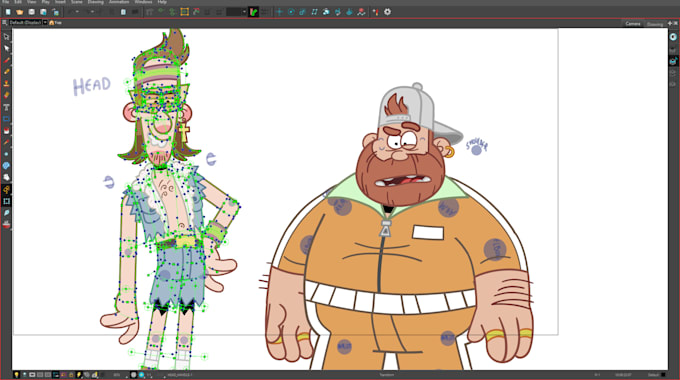This screenshot has height=380, width=680.
Task: Toggle the highlighted green-red icon in top toolbar
Action: pyautogui.click(x=254, y=12)
